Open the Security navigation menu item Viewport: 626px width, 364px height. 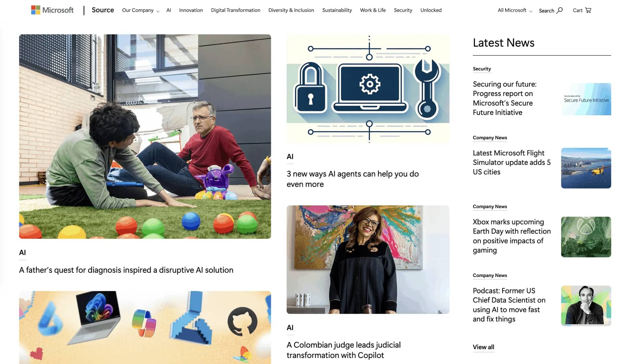[403, 10]
